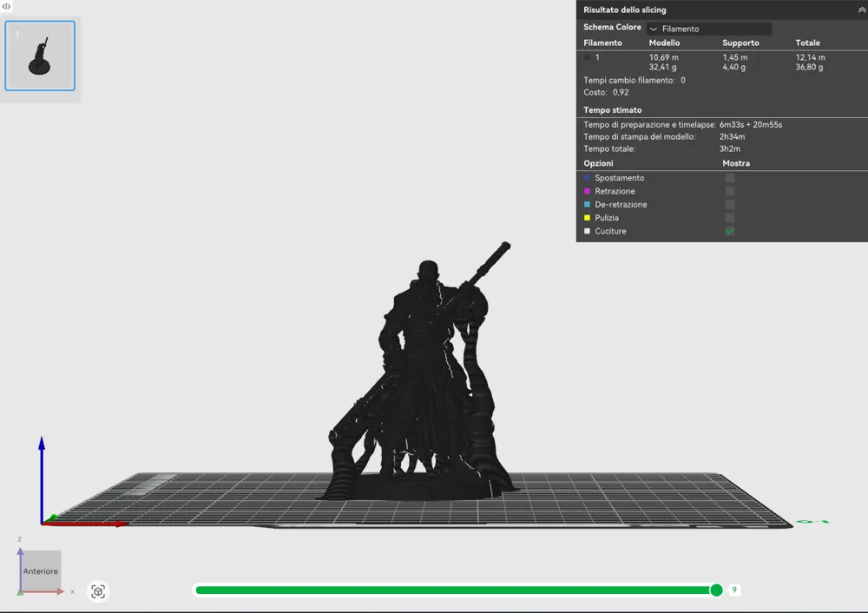Viewport: 868px width, 613px height.
Task: Toggle Pulizia visibility checkbox
Action: (x=730, y=218)
